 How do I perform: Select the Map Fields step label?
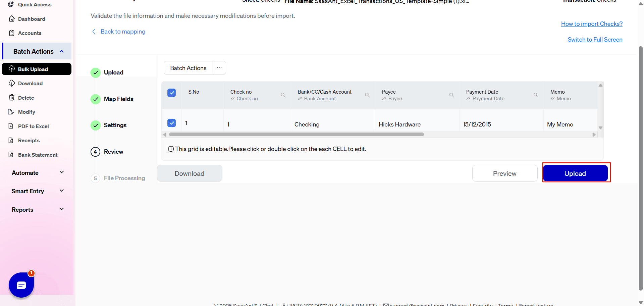(x=118, y=99)
